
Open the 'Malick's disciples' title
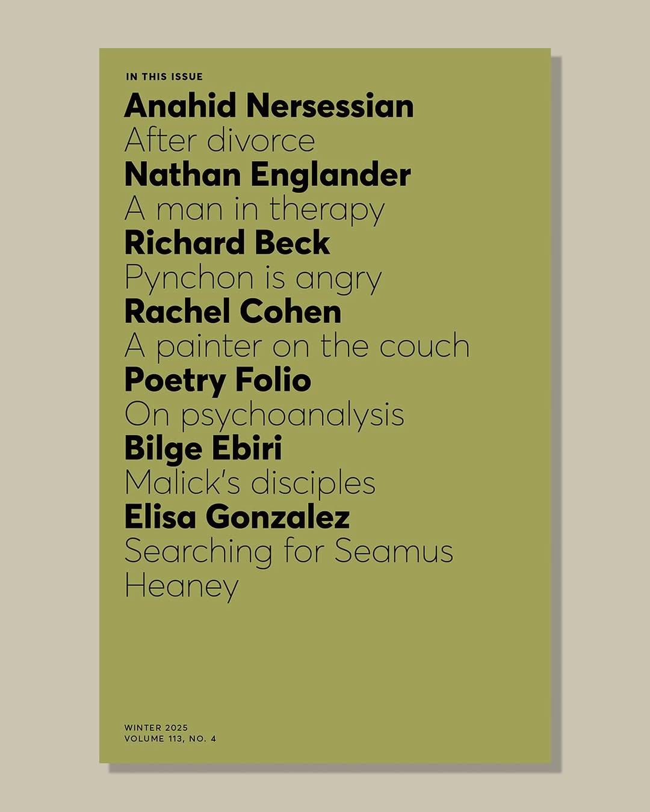[250, 483]
